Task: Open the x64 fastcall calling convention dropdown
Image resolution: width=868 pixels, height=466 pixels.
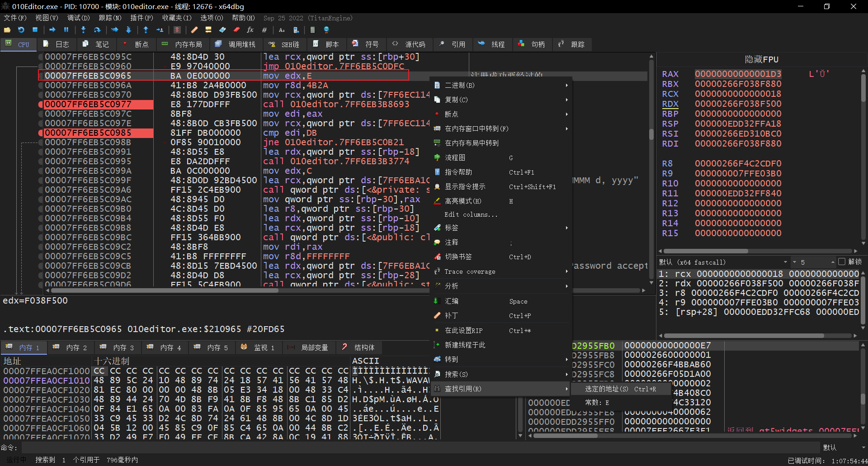Action: click(x=723, y=262)
